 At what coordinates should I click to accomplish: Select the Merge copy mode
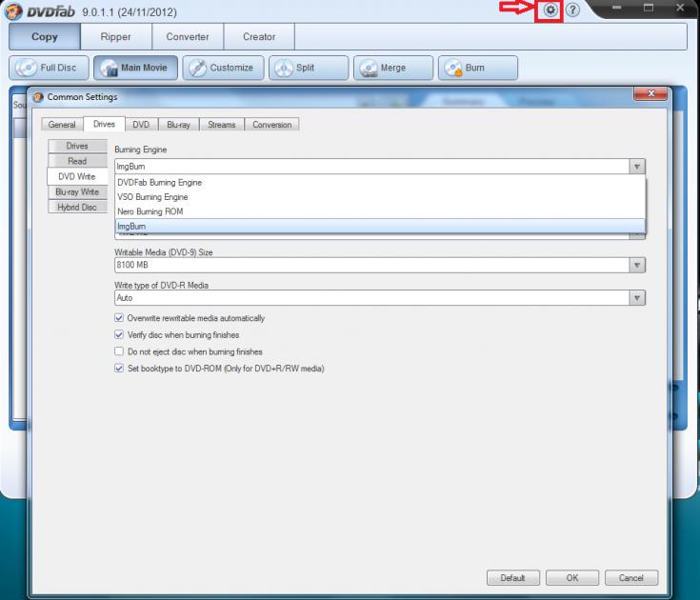[393, 68]
